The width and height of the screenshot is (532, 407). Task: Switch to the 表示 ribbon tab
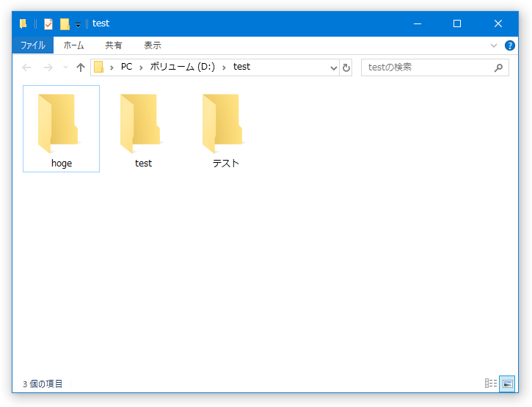153,45
